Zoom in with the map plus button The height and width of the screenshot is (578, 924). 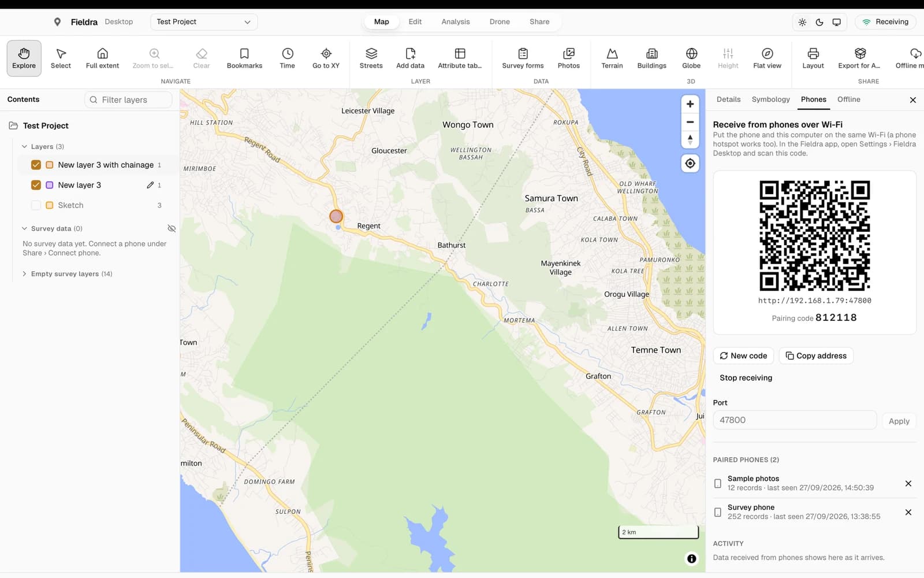coord(690,104)
